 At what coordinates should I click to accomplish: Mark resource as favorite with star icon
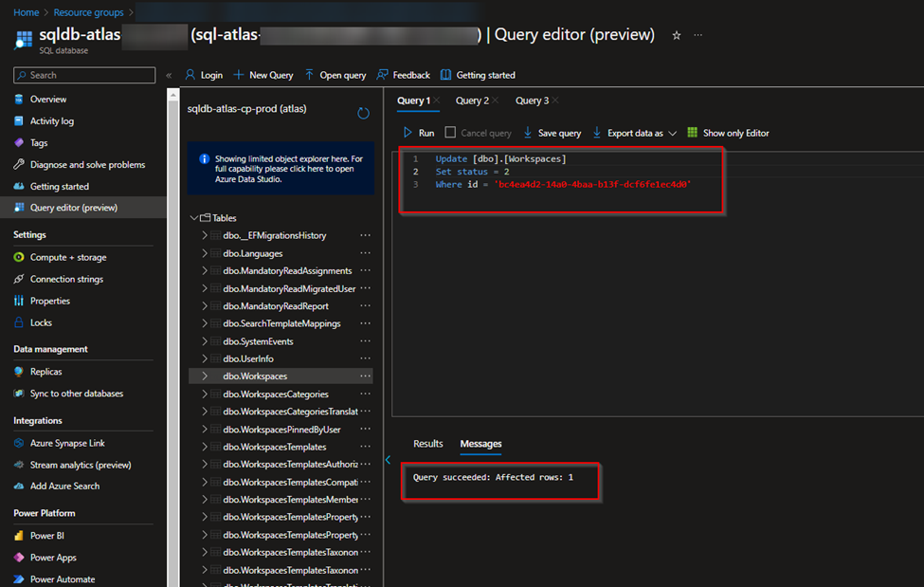[676, 35]
